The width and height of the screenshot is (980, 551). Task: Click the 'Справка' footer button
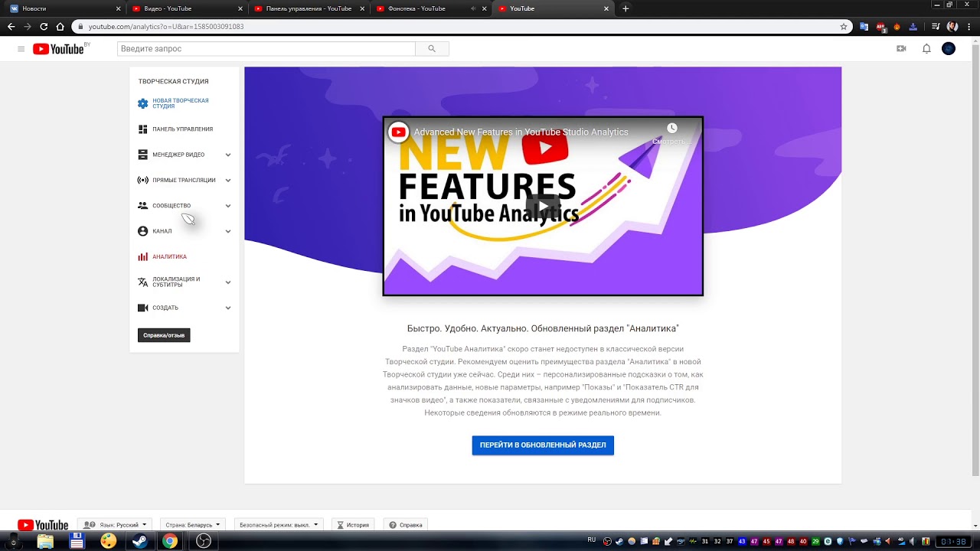point(405,525)
